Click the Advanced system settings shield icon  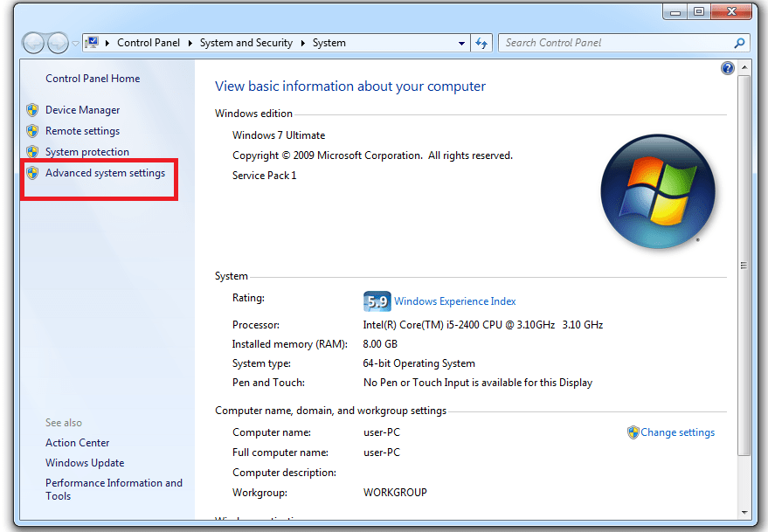[32, 173]
